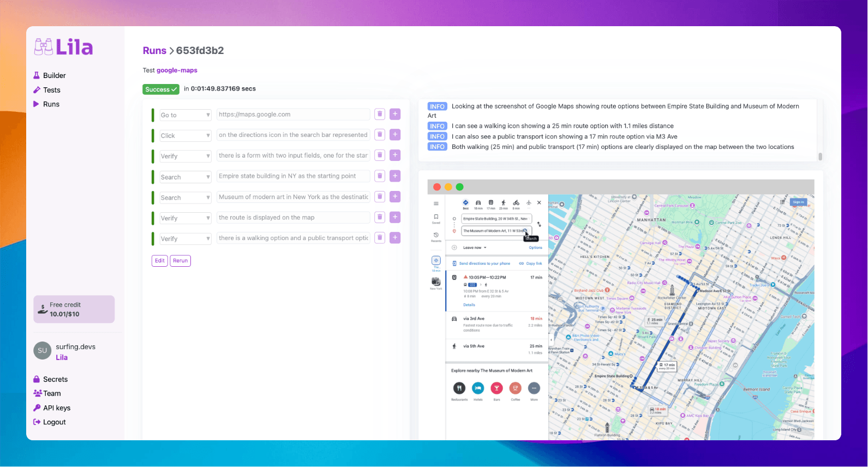
Task: Delete the Empire state building Search step
Action: click(380, 176)
